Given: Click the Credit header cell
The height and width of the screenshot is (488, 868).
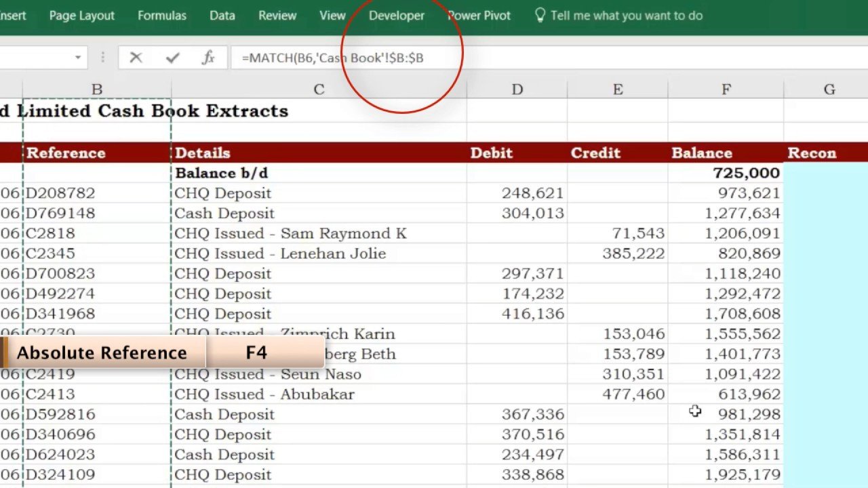Looking at the screenshot, I should 618,152.
